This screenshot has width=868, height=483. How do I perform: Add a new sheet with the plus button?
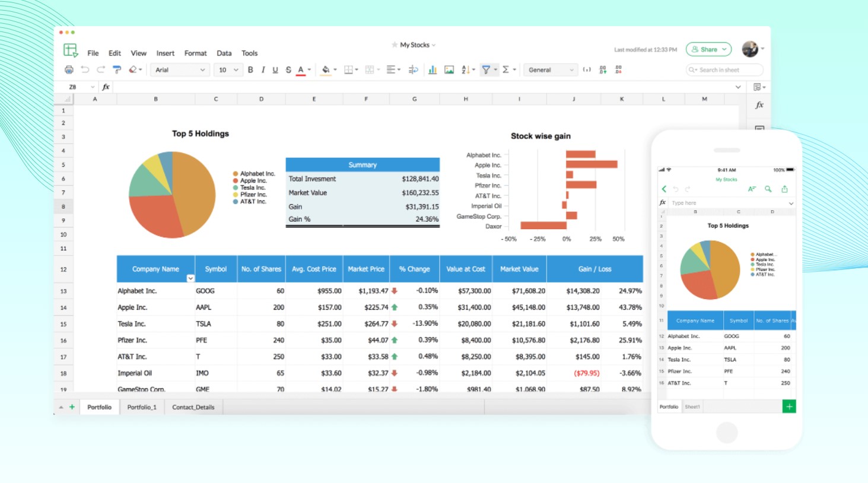(72, 407)
